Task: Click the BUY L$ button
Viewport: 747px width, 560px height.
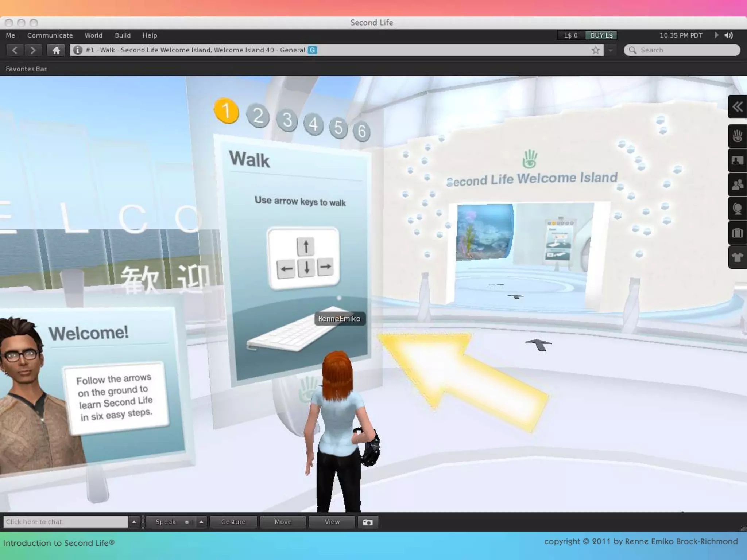Action: click(x=601, y=35)
